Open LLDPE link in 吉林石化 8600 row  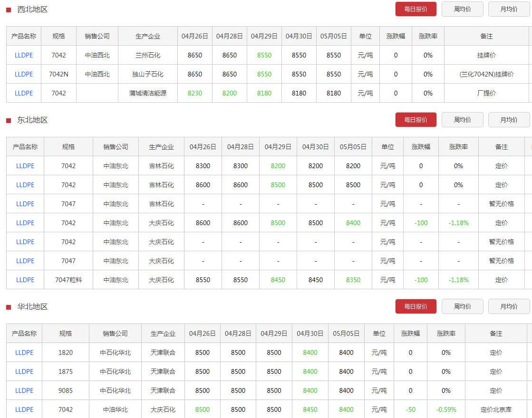25,185
